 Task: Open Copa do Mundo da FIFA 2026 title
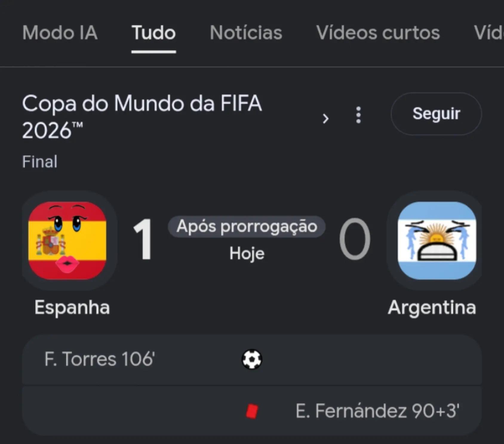coord(142,117)
